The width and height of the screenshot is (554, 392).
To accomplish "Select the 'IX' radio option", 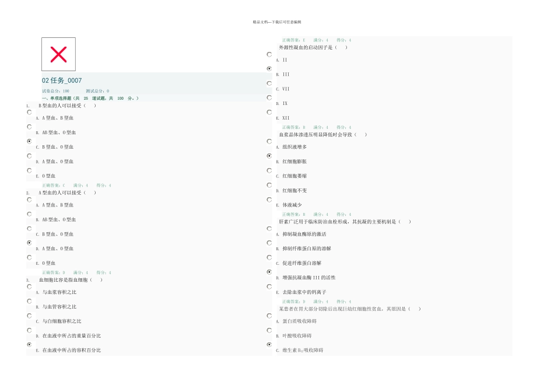I will click(269, 98).
